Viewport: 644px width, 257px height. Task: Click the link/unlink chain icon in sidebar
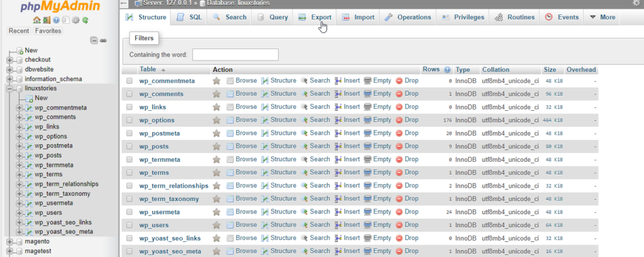104,40
